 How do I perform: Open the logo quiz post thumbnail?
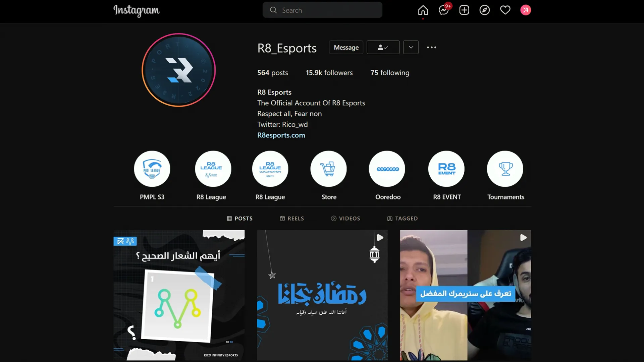coord(179,295)
